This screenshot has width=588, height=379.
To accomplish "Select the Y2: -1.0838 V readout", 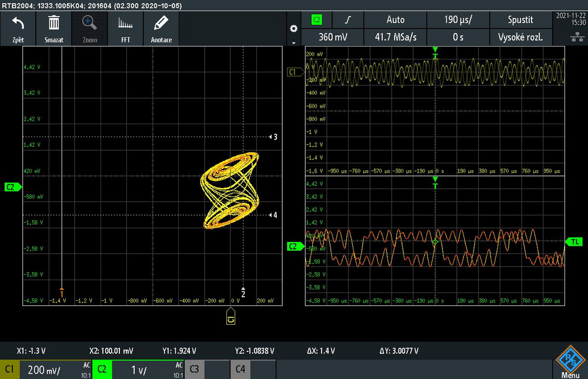I will click(254, 351).
